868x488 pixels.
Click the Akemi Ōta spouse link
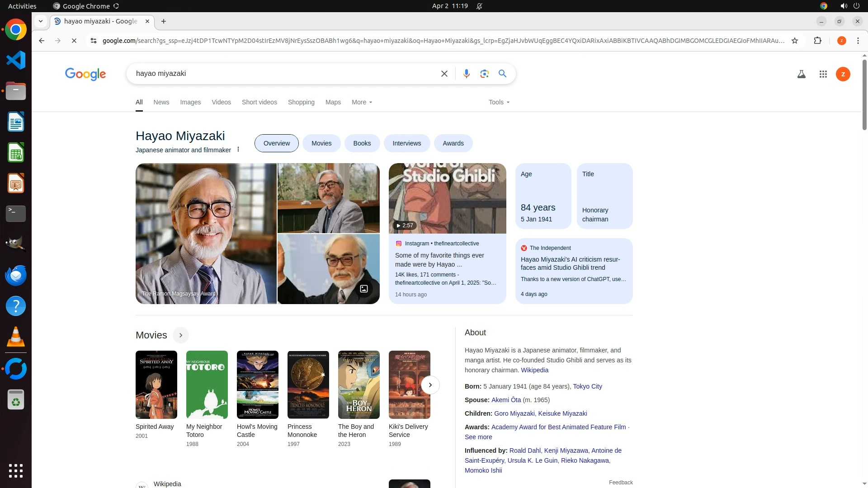coord(506,400)
